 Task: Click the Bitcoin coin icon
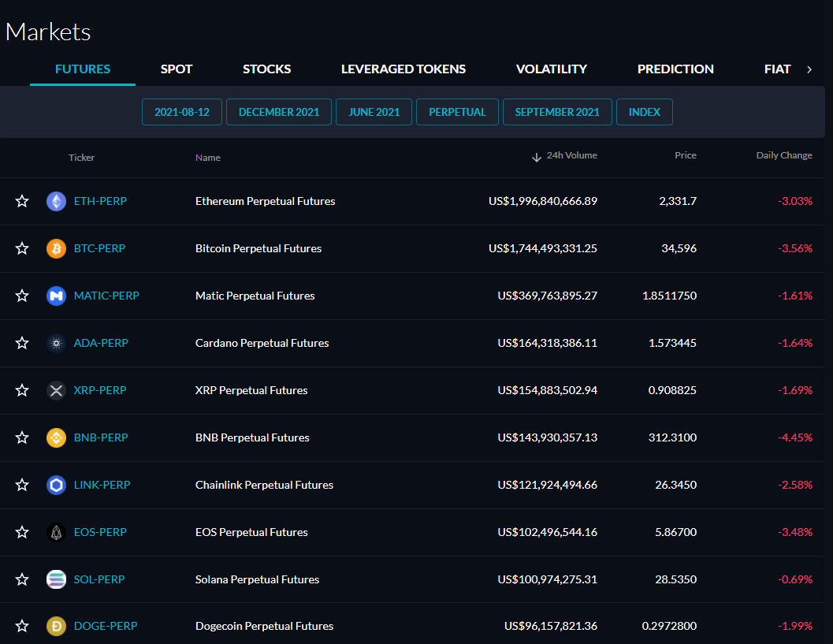coord(56,248)
